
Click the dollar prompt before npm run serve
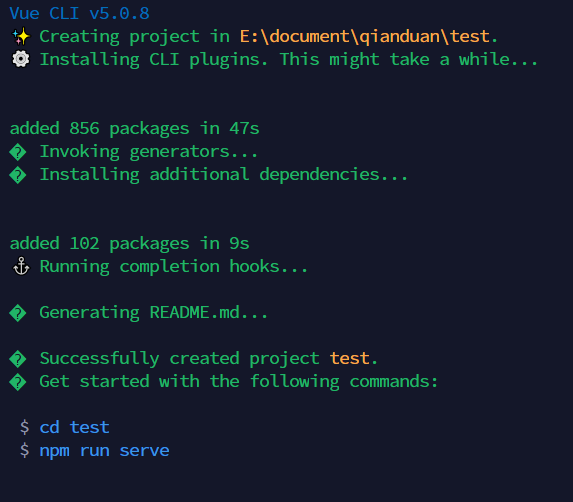pyautogui.click(x=24, y=450)
